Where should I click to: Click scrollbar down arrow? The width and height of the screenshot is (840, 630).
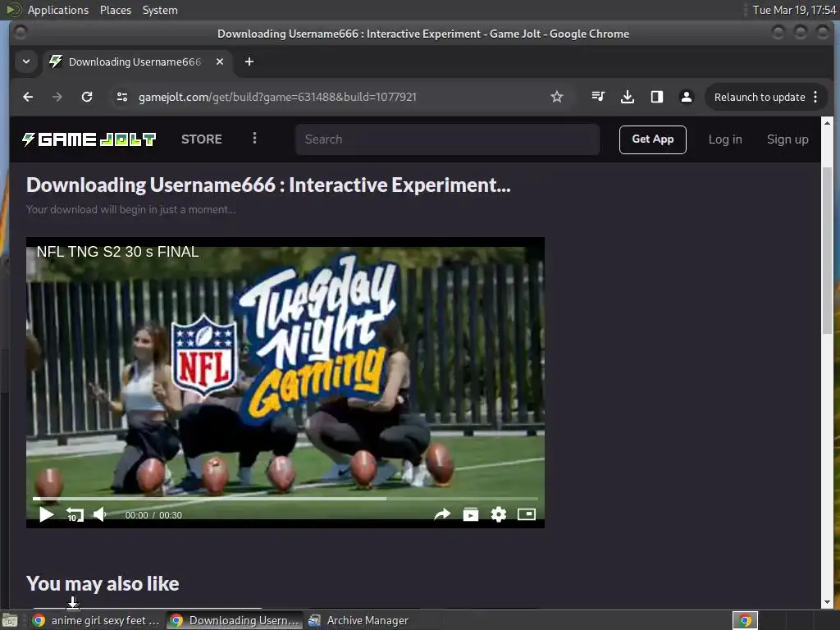[x=827, y=602]
